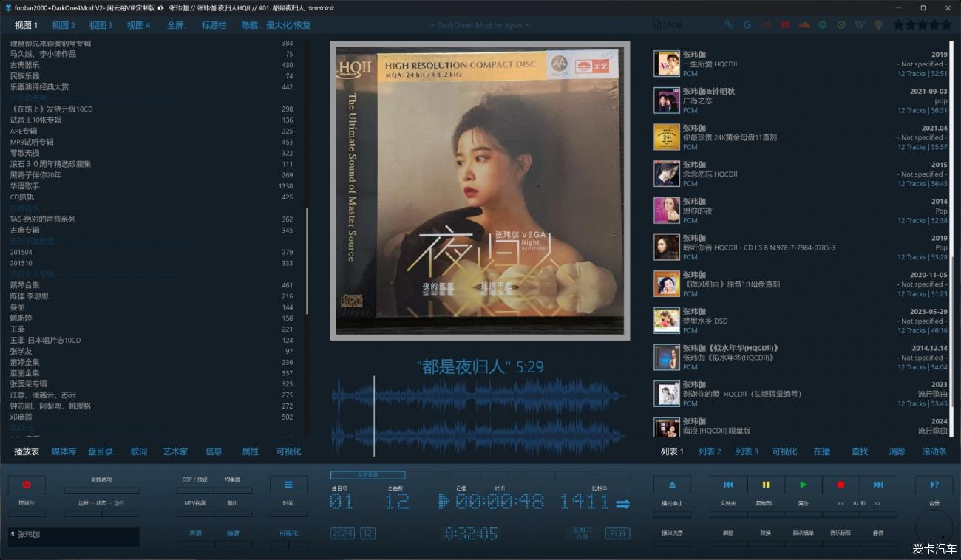
Task: Click the 夜归人 album cover art
Action: pyautogui.click(x=480, y=191)
